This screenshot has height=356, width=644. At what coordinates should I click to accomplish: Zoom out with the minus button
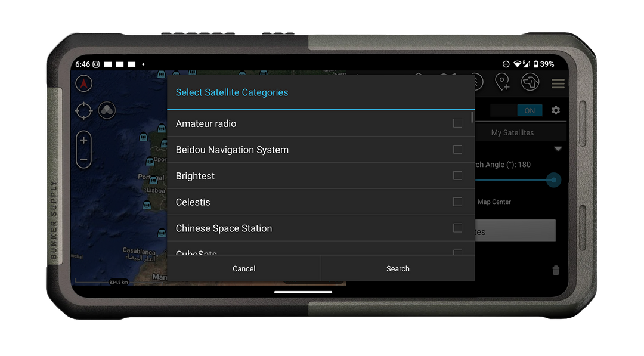tap(83, 159)
